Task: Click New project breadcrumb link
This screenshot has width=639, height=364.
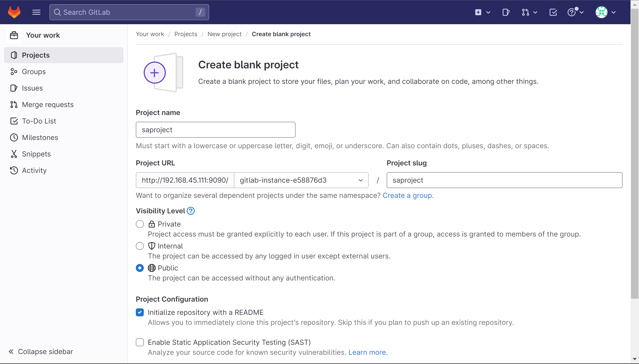Action: 224,34
